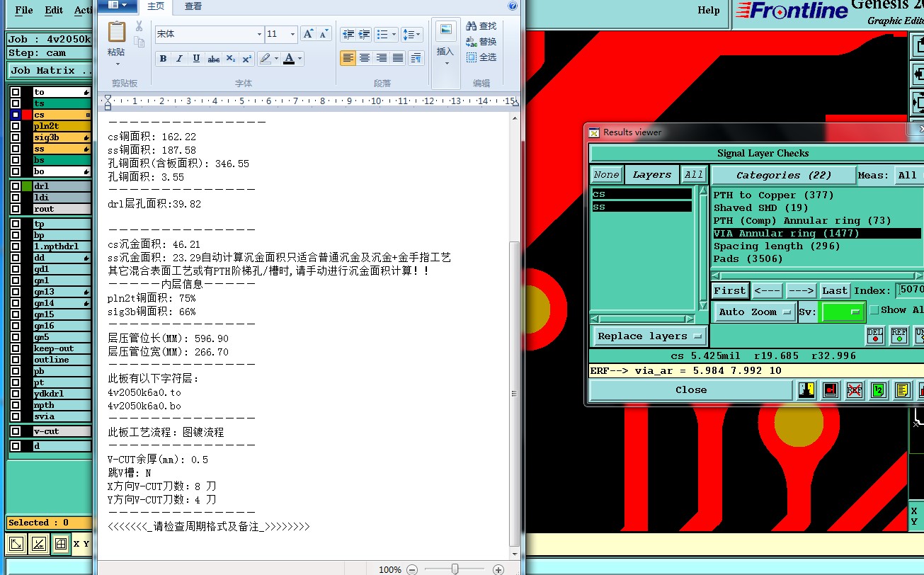This screenshot has height=575, width=924.
Task: Open the font color dropdown arrow
Action: [x=300, y=59]
